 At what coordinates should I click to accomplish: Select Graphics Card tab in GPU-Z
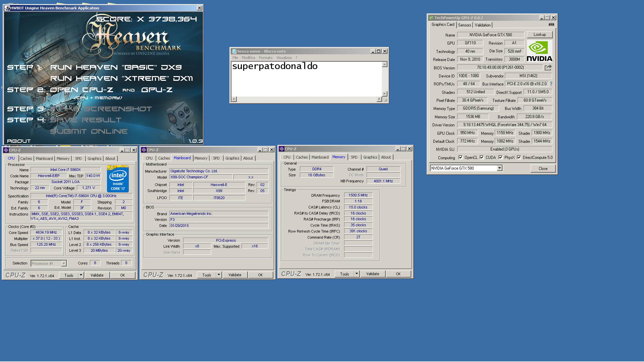point(443,24)
